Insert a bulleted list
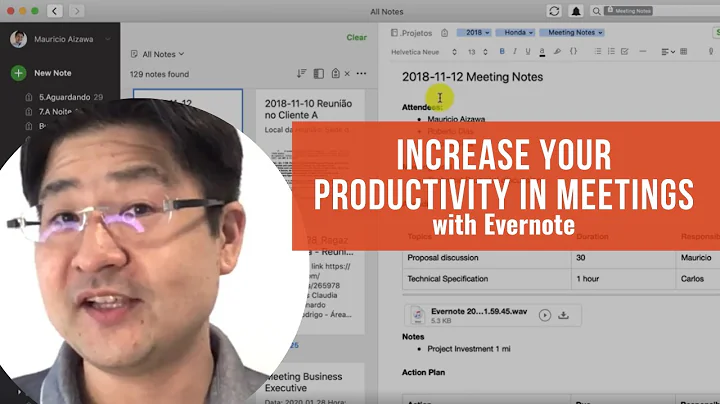 point(597,51)
